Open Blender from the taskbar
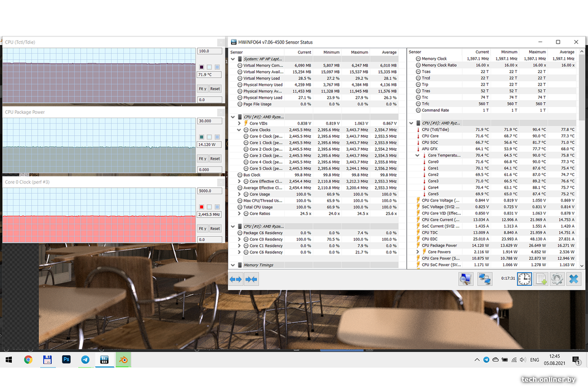The width and height of the screenshot is (588, 392). [x=123, y=360]
